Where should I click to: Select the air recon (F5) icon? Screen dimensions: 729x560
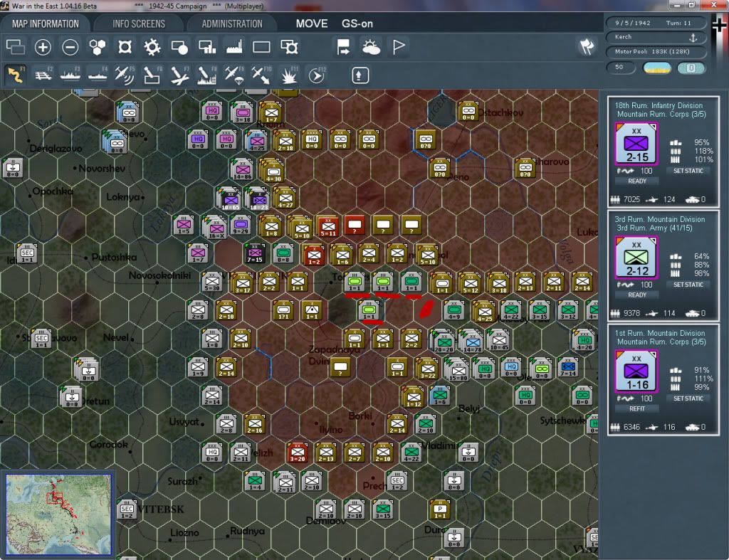click(125, 75)
